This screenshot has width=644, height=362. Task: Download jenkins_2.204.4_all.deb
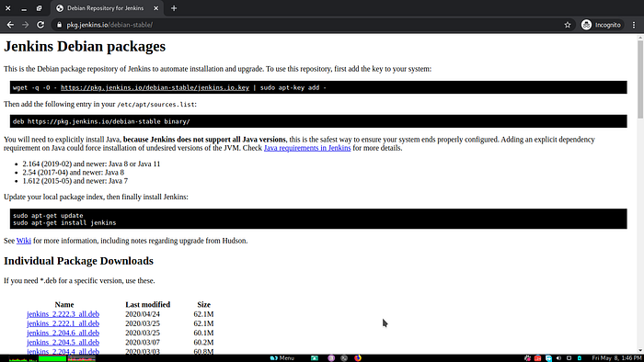(63, 351)
